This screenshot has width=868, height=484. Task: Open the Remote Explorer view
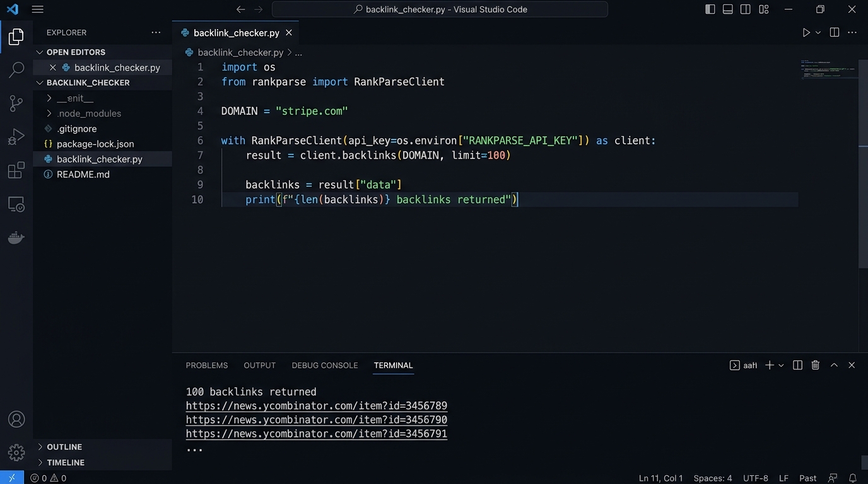click(16, 204)
